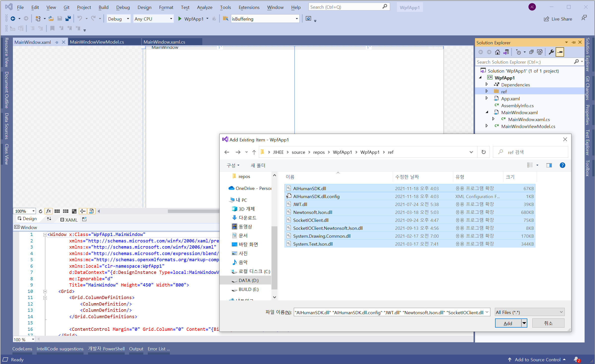Refresh the ref folder listing
This screenshot has height=364, width=595.
pyautogui.click(x=483, y=152)
